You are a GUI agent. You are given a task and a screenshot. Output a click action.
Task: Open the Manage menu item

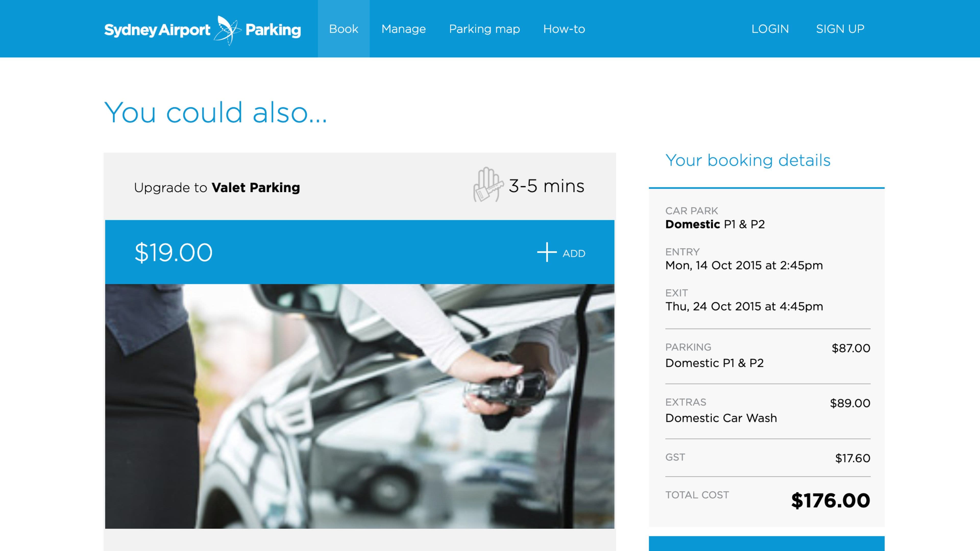pos(403,29)
